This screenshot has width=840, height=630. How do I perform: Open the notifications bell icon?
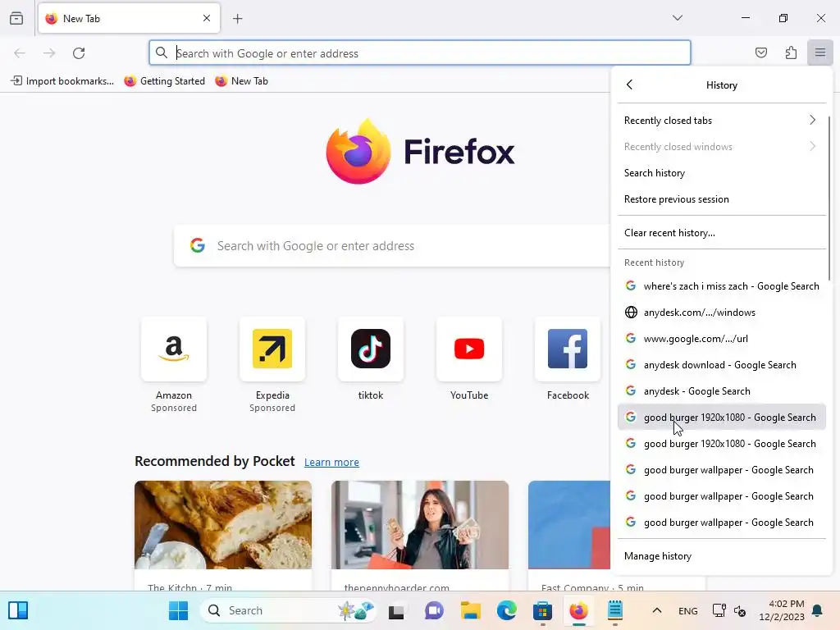[818, 610]
